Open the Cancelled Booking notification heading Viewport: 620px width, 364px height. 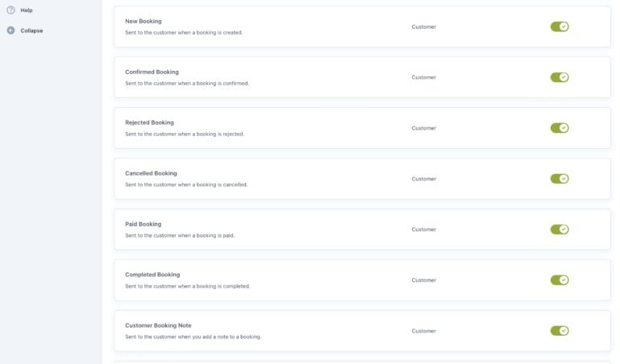point(151,173)
